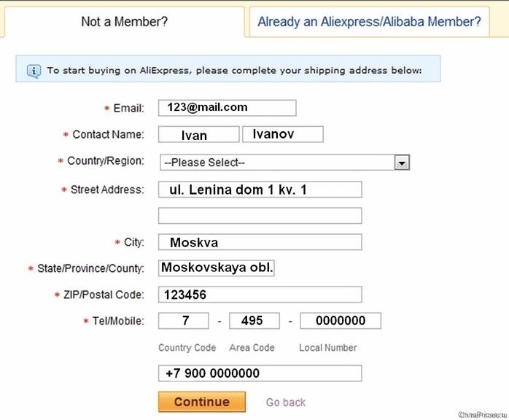This screenshot has width=509, height=420.
Task: Click the State/Province/County field
Action: coord(217,268)
